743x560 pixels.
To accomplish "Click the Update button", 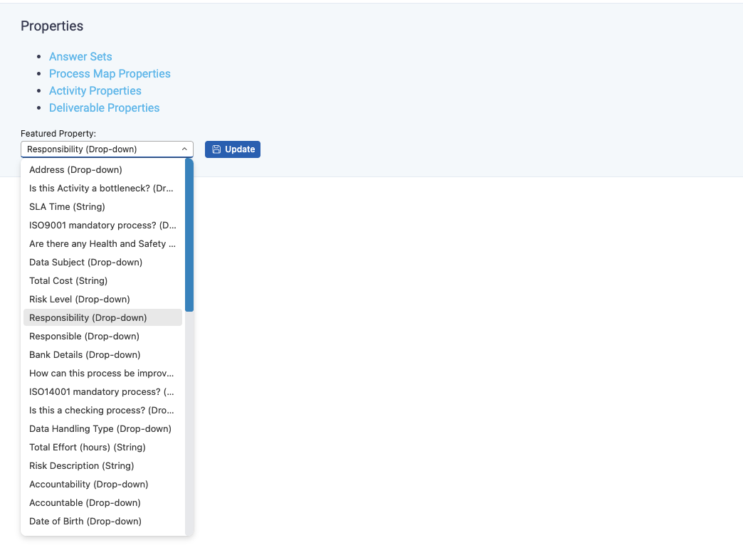I will [x=233, y=149].
